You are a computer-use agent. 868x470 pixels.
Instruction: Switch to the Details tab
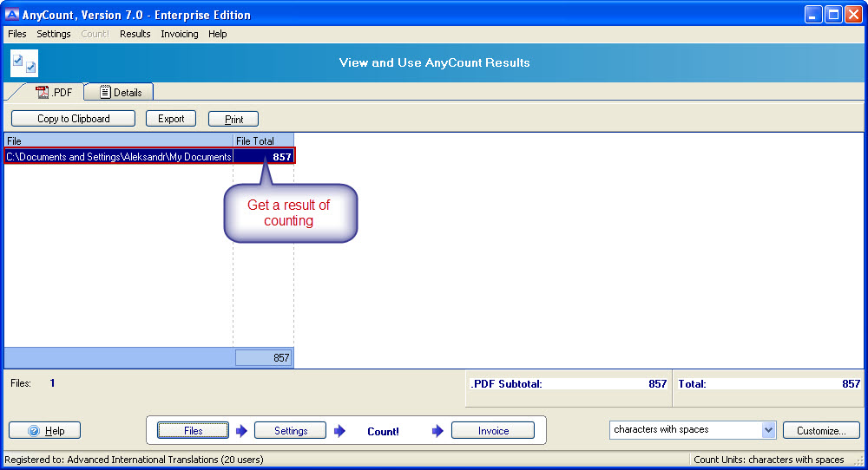click(120, 92)
